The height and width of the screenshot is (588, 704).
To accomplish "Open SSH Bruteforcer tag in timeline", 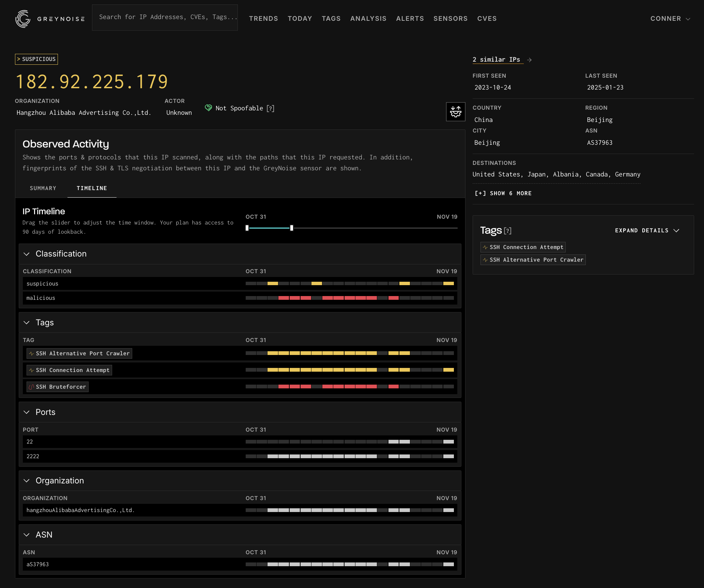I will point(58,387).
